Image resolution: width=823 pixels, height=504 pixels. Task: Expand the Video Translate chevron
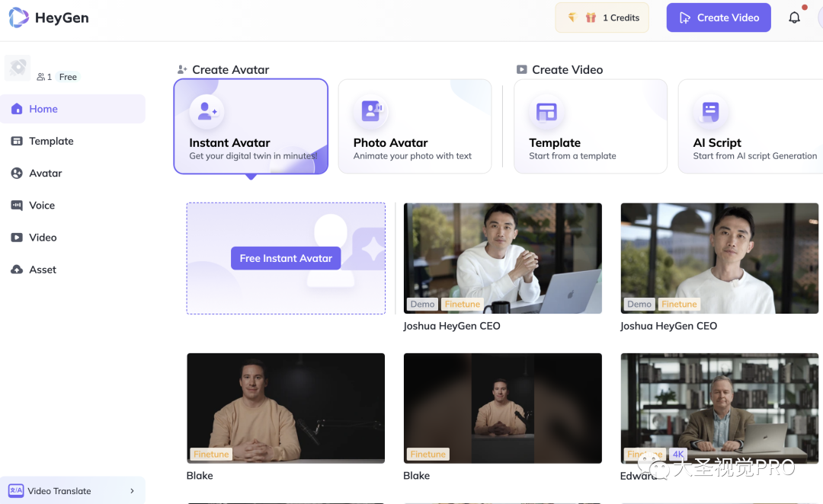pyautogui.click(x=132, y=491)
